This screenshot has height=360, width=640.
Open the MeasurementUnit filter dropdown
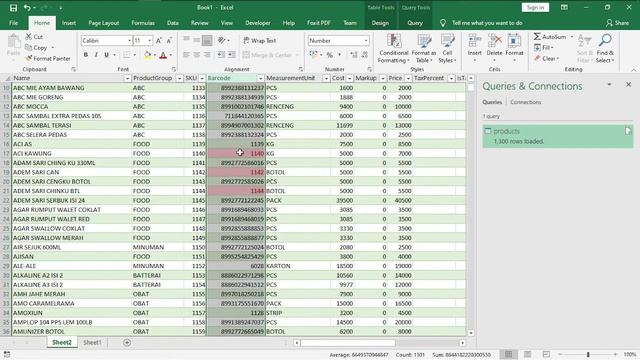pyautogui.click(x=326, y=78)
